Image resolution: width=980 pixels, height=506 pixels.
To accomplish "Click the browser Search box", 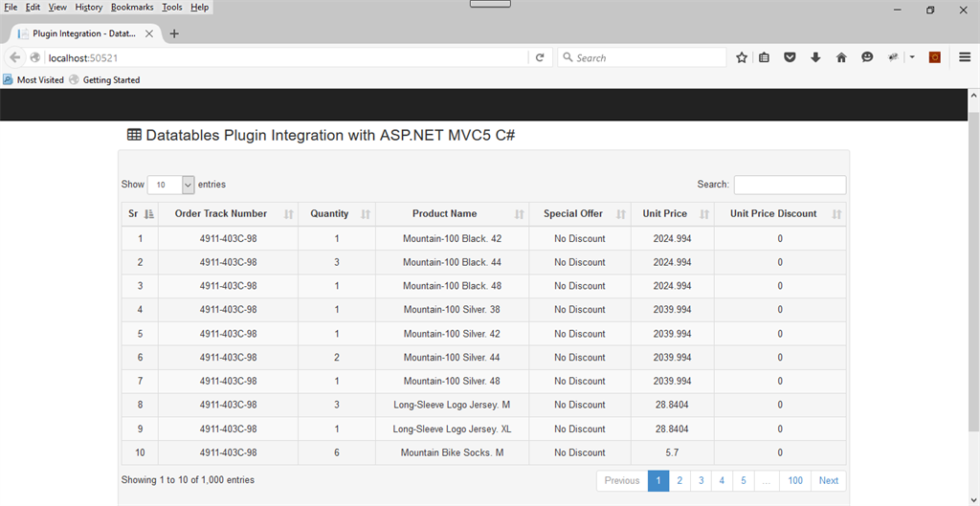I will 642,57.
